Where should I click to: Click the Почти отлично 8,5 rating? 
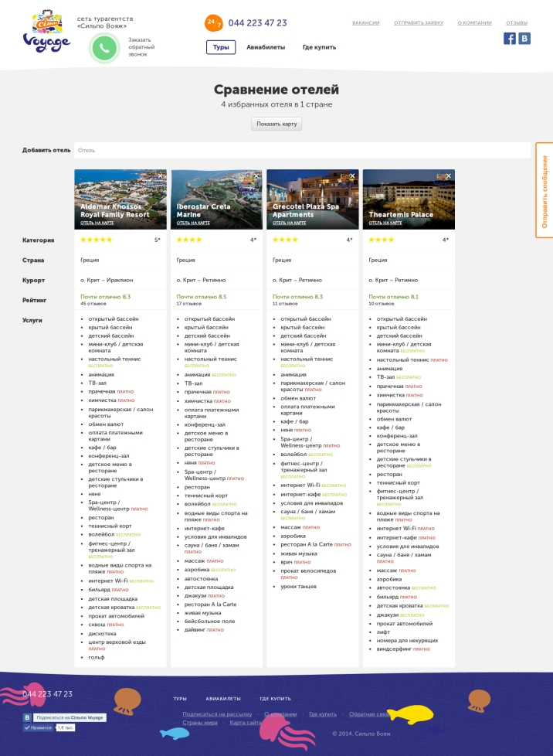coord(202,297)
